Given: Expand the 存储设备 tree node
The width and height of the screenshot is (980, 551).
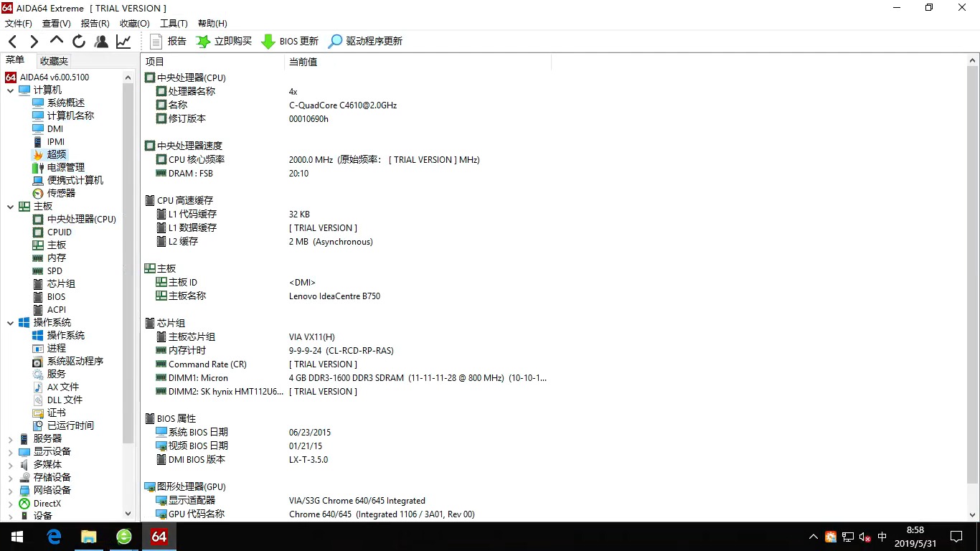Looking at the screenshot, I should coord(10,478).
